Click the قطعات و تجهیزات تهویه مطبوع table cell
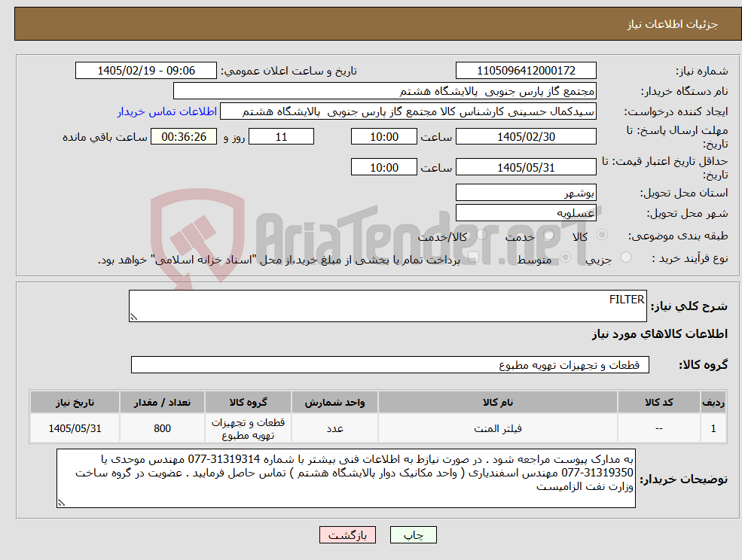The image size is (742, 560). point(248,428)
